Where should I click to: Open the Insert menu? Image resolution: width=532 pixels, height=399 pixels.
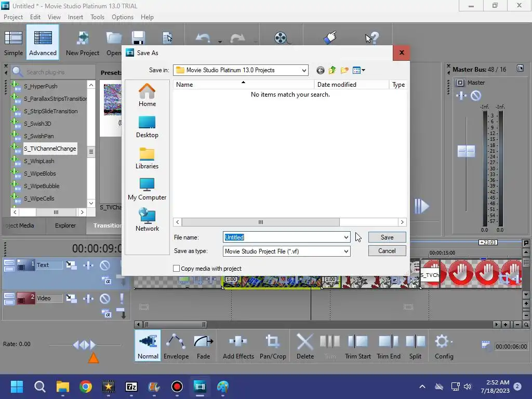pos(75,17)
